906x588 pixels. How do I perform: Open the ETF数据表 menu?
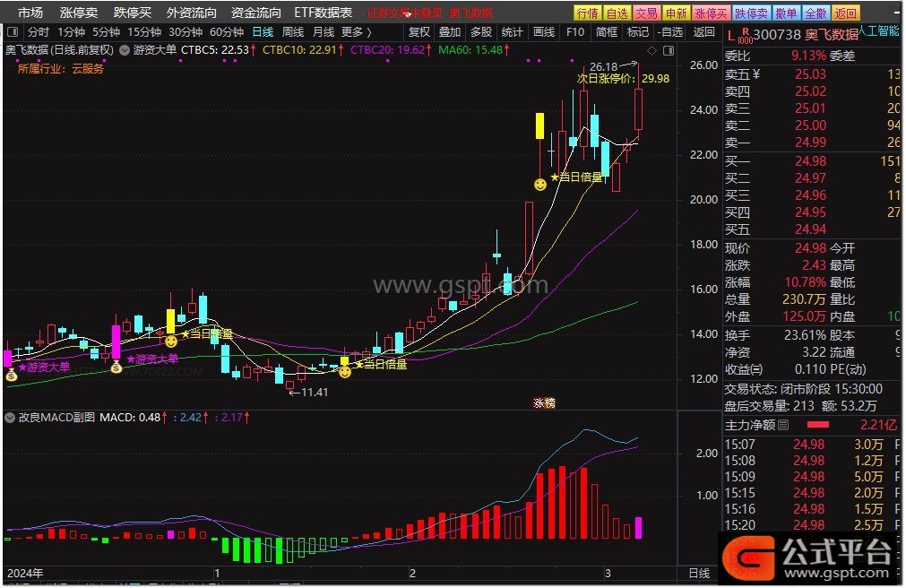(x=323, y=13)
